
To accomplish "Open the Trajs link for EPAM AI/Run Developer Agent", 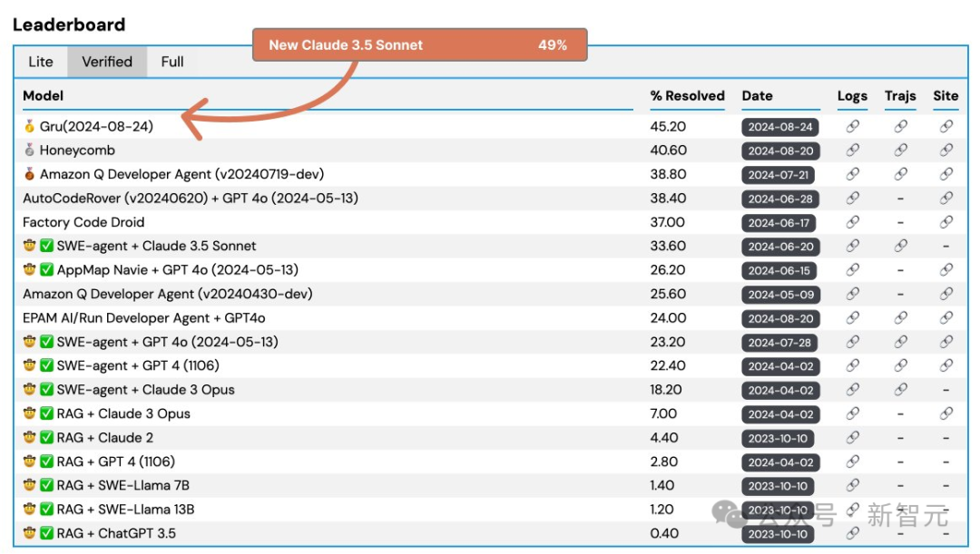I will [x=901, y=318].
